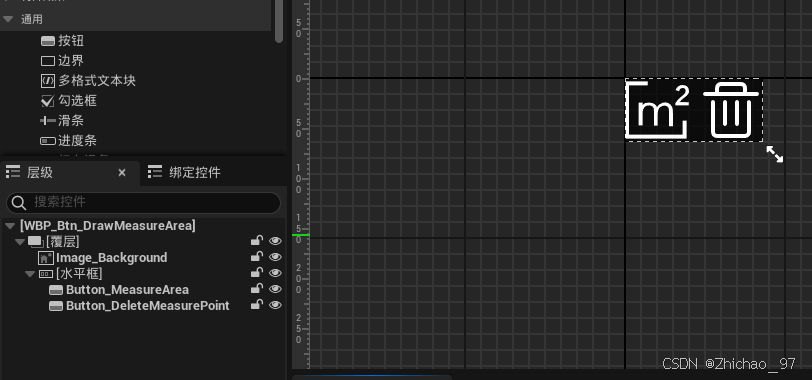Click the Image_Background image icon
This screenshot has height=380, width=812.
tap(46, 258)
